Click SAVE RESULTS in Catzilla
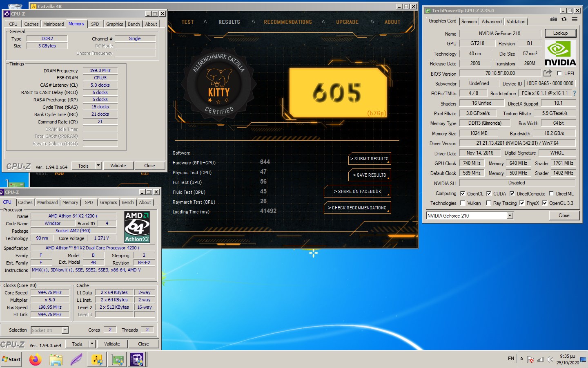Screen dimensions: 588x368 (370, 175)
